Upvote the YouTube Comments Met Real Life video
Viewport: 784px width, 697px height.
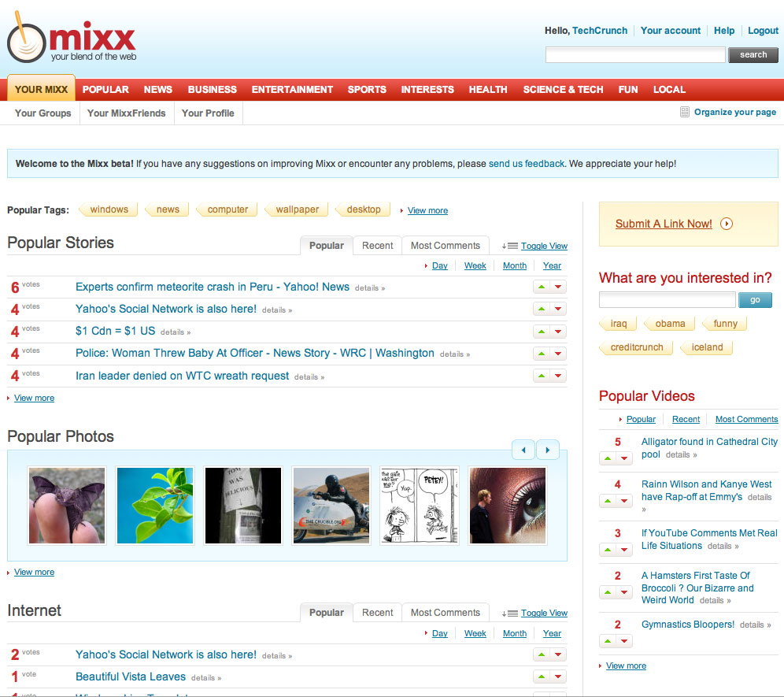click(608, 550)
